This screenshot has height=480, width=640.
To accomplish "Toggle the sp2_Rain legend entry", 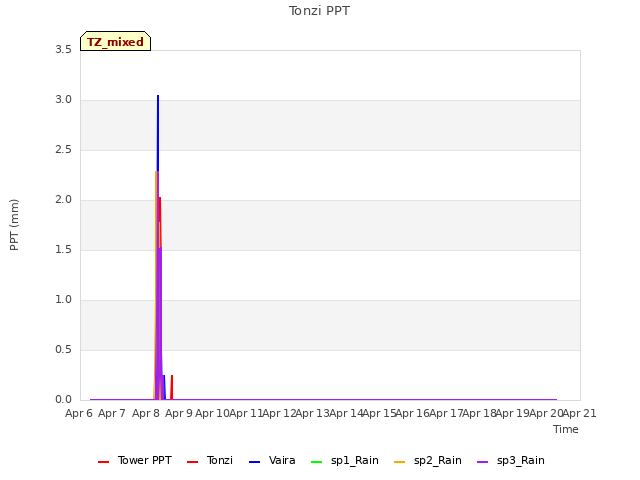I will tap(428, 460).
